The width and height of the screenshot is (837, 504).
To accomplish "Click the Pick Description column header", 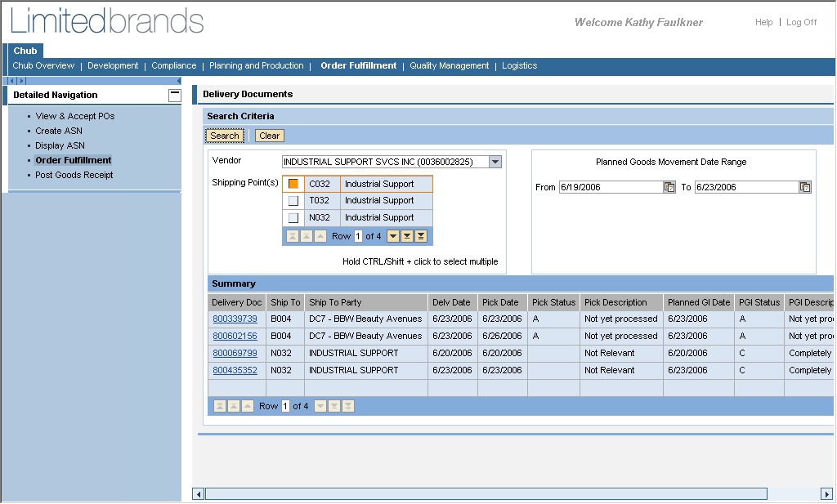I will (x=621, y=302).
